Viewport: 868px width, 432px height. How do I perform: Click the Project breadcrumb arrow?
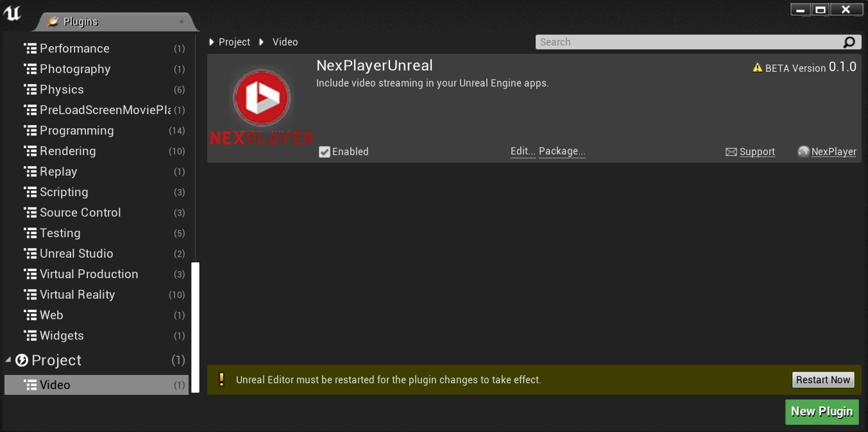pyautogui.click(x=212, y=42)
